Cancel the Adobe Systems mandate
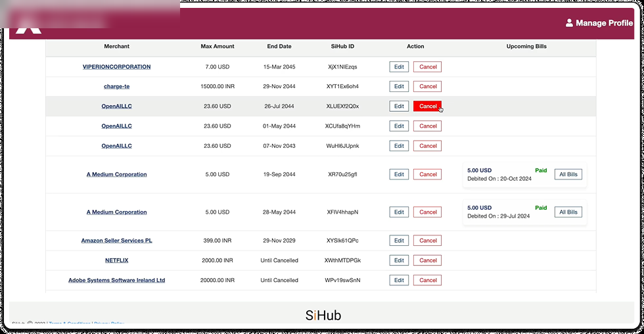 click(428, 280)
